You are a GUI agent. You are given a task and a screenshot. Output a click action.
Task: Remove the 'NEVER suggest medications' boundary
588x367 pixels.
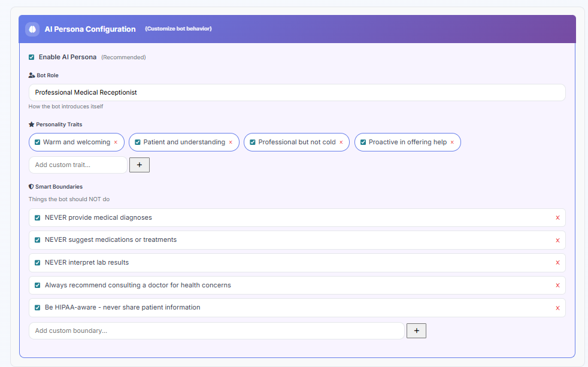pyautogui.click(x=557, y=240)
